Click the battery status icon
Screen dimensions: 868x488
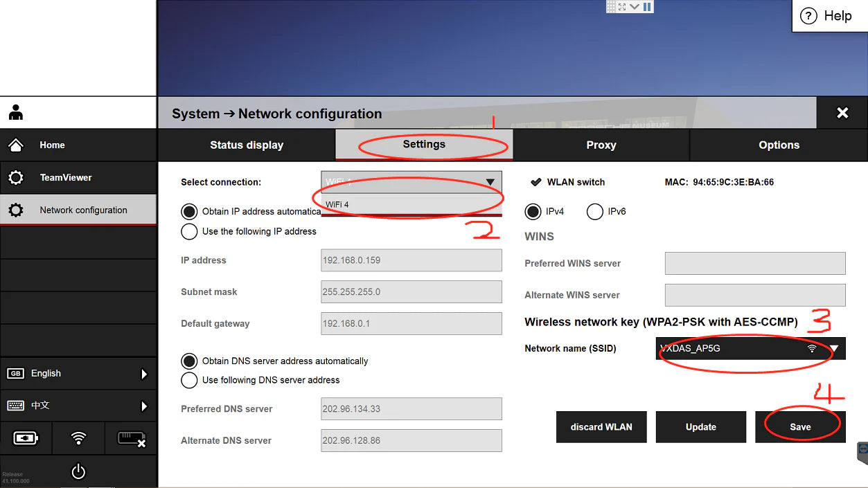26,438
